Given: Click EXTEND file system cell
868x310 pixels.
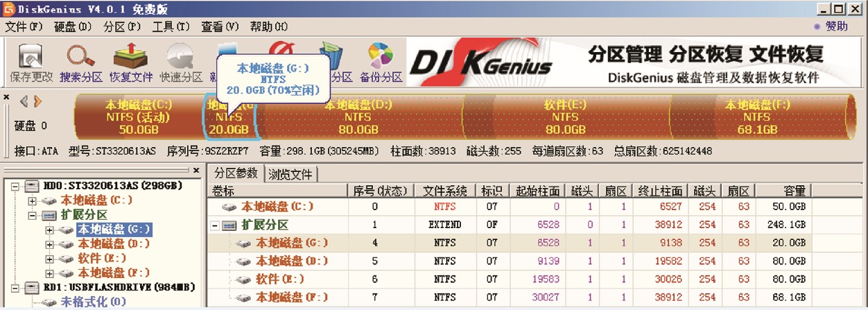Looking at the screenshot, I should click(444, 225).
